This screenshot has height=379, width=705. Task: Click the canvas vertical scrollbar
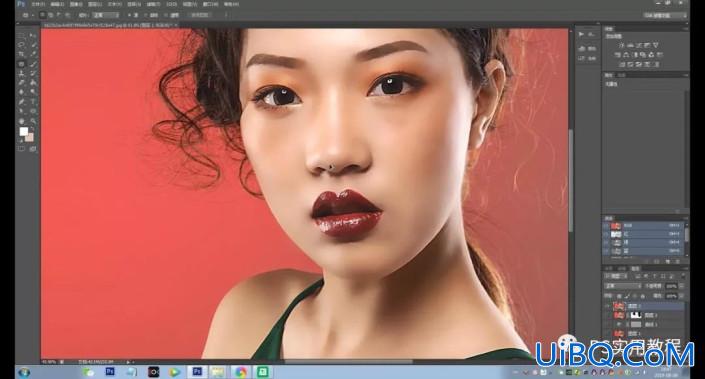[571, 181]
